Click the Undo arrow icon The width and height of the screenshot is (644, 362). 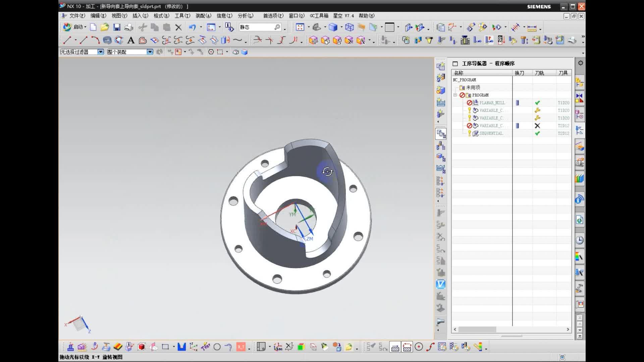pyautogui.click(x=192, y=27)
